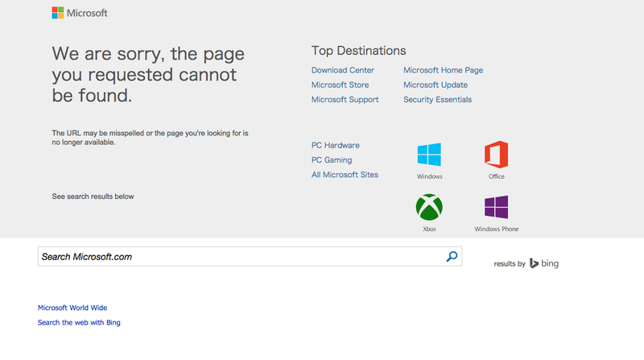
Task: Click the Top Destinations heading
Action: click(x=358, y=51)
